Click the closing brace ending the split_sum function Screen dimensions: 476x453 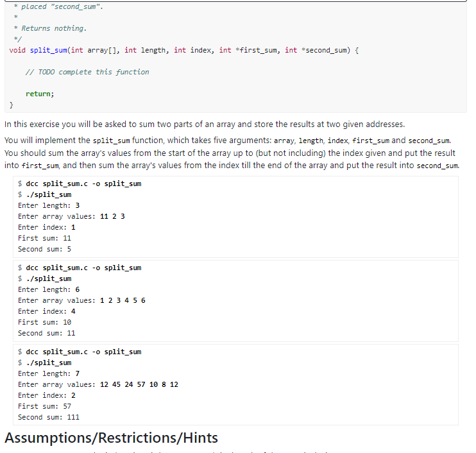[x=12, y=105]
